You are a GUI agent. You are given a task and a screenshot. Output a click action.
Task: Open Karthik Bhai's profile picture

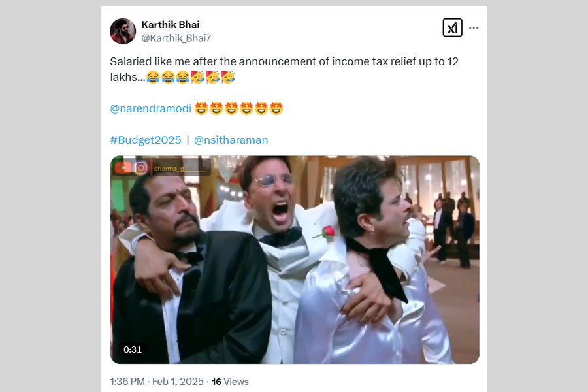pyautogui.click(x=122, y=31)
